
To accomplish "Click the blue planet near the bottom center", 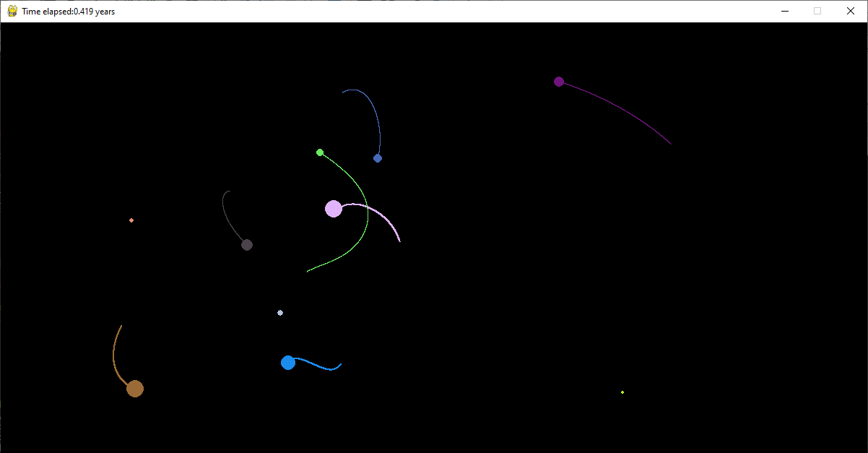I will [x=287, y=362].
